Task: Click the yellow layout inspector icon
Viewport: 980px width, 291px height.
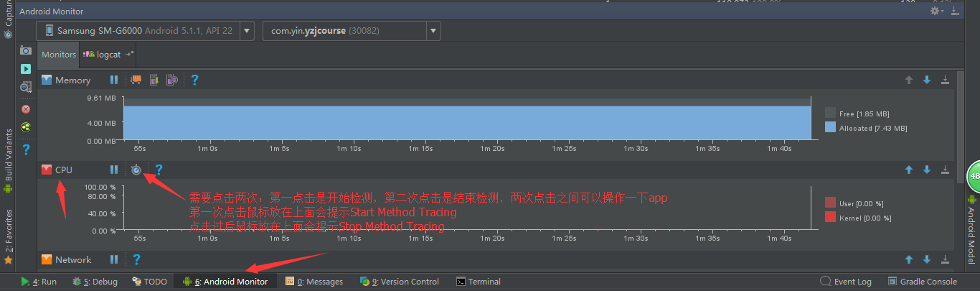Action: point(26,127)
